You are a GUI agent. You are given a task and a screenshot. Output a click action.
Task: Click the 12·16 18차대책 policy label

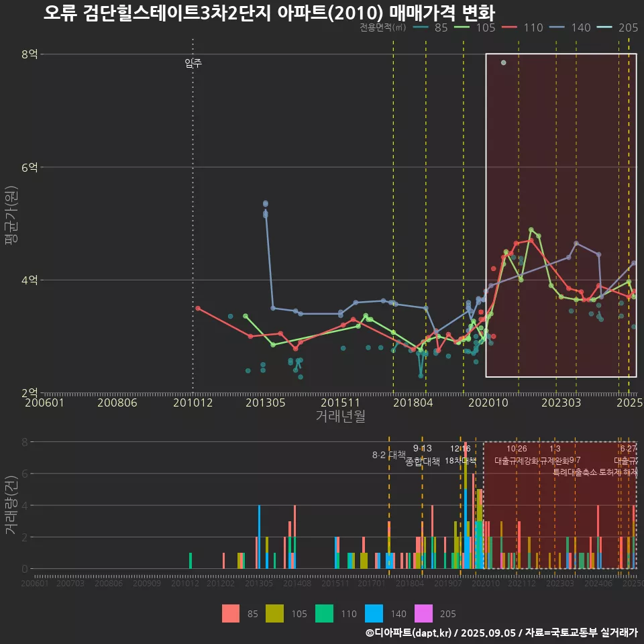460,455
